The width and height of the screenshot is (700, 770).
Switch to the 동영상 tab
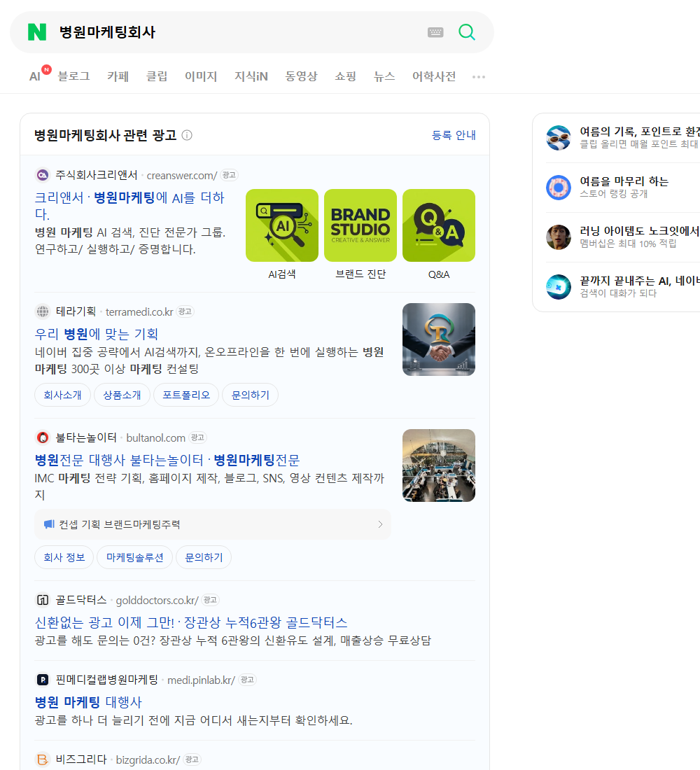coord(301,76)
